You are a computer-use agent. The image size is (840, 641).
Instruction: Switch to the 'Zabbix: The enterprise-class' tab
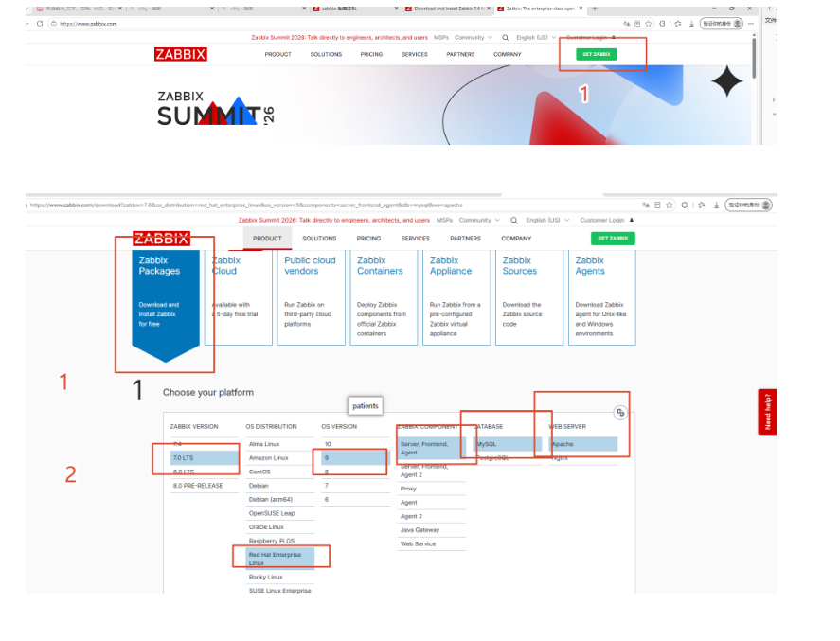click(540, 9)
